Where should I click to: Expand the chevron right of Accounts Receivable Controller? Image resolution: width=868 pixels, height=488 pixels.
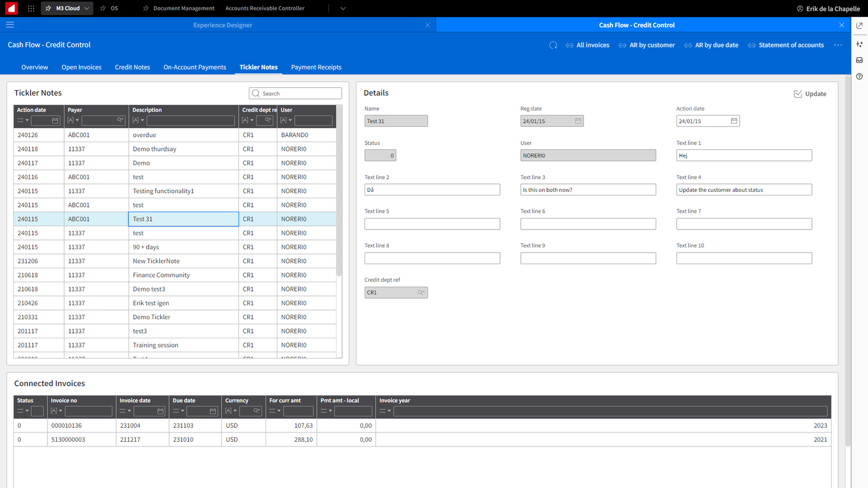(343, 8)
